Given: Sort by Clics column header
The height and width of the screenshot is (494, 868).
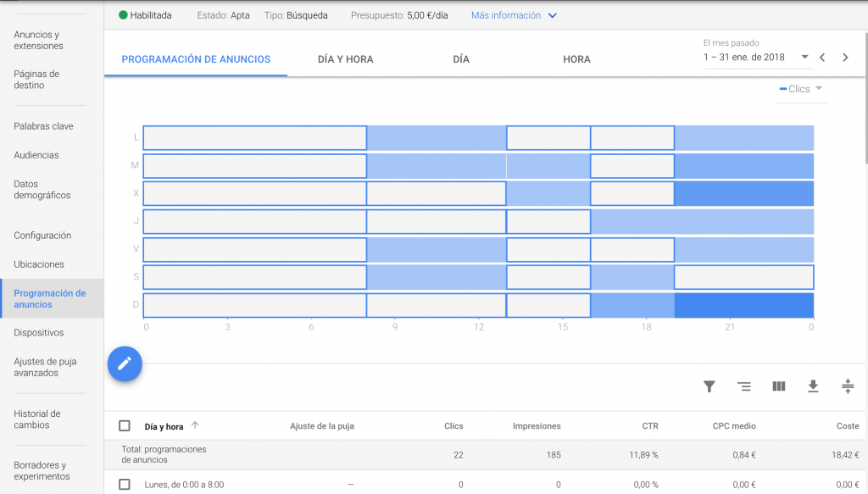Looking at the screenshot, I should point(453,426).
